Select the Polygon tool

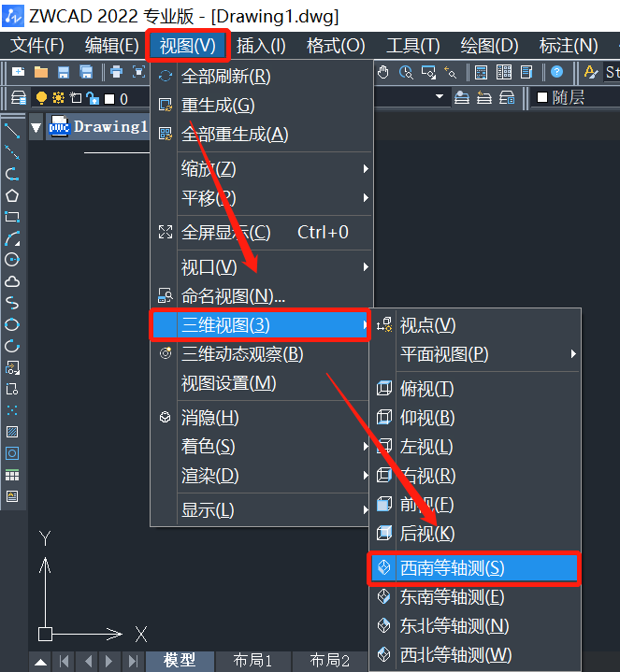[12, 195]
